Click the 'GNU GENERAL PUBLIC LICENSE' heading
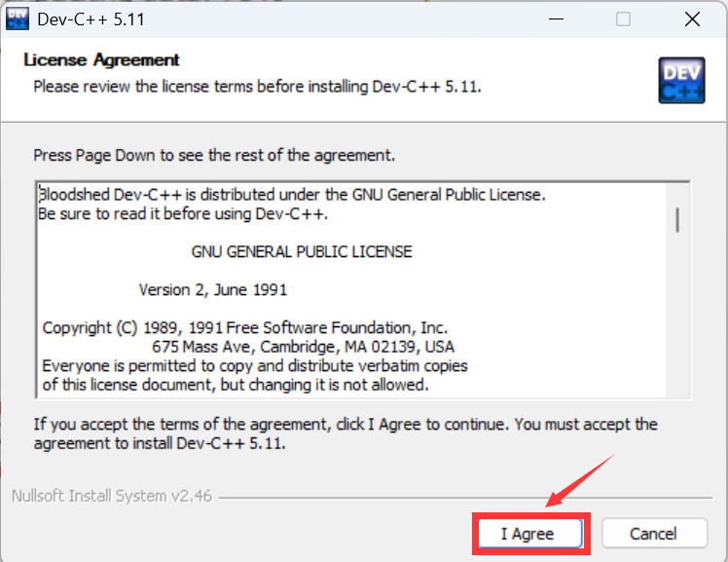The image size is (728, 562). click(x=302, y=251)
